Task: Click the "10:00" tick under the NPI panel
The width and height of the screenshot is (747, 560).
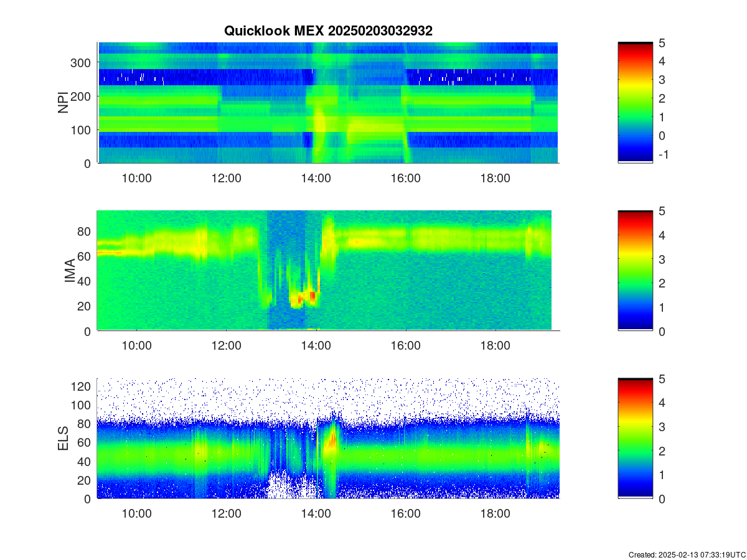Action: (x=137, y=178)
